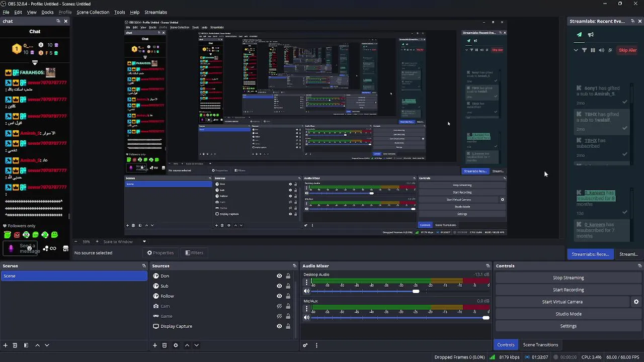Add a new source with plus icon
The height and width of the screenshot is (362, 644).
[155, 345]
